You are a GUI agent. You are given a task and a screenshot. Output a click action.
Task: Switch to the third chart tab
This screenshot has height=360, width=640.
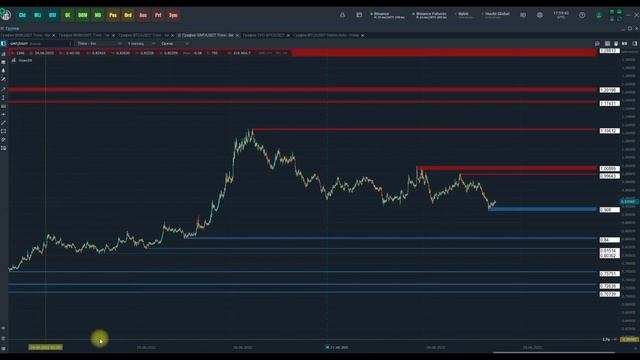(144, 36)
